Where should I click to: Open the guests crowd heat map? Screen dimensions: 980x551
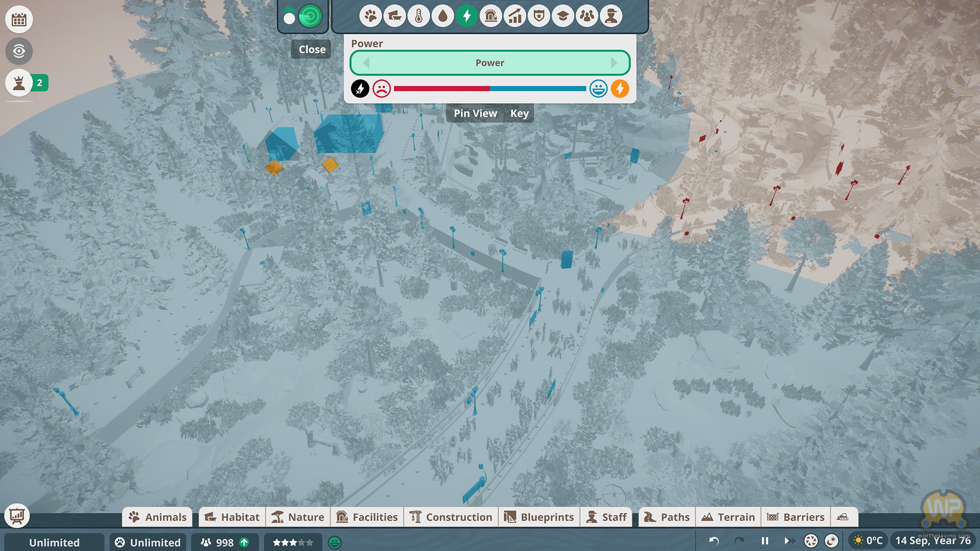[x=587, y=16]
